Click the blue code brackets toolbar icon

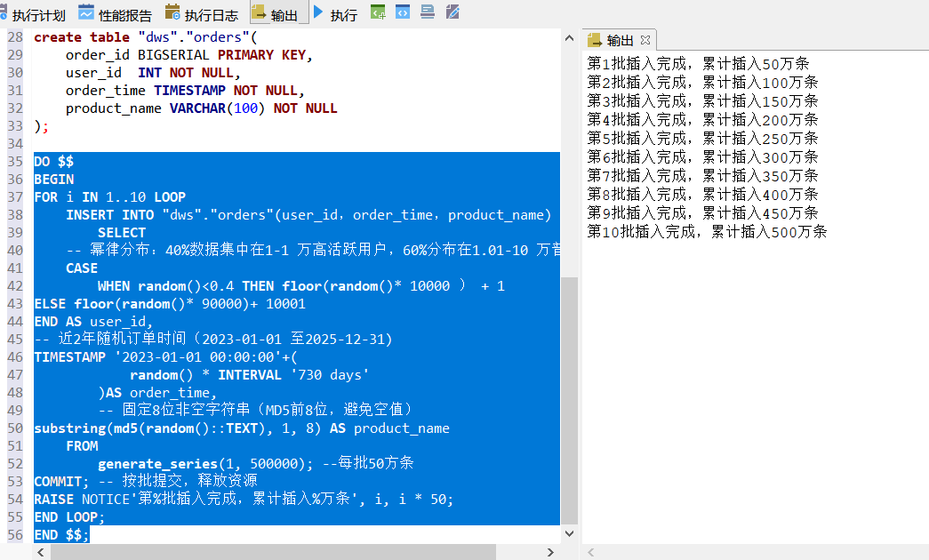(x=403, y=13)
